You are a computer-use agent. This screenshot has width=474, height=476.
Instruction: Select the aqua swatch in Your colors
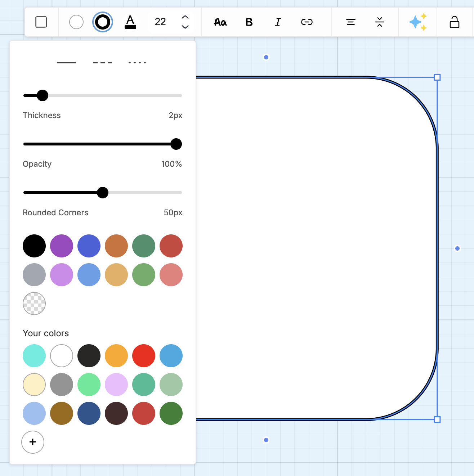click(34, 356)
